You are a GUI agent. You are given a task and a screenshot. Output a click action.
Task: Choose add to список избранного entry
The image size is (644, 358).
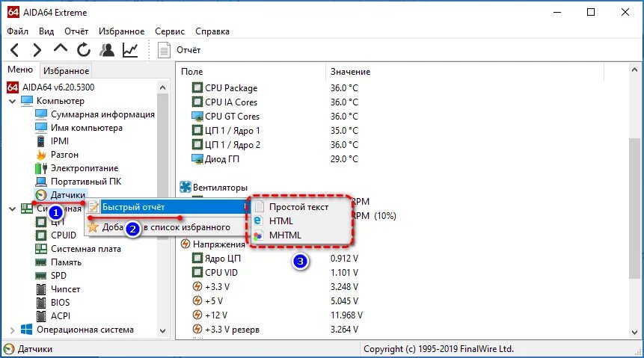(x=166, y=227)
